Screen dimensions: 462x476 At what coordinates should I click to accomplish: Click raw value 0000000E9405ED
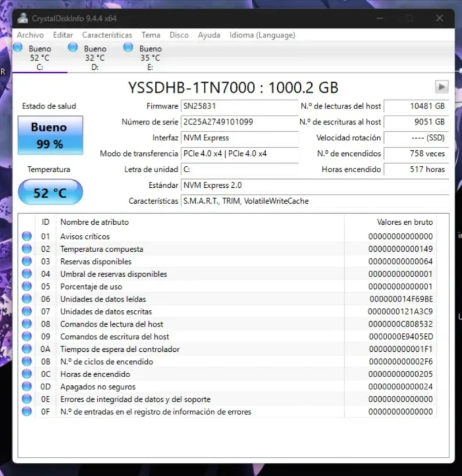tap(401, 337)
